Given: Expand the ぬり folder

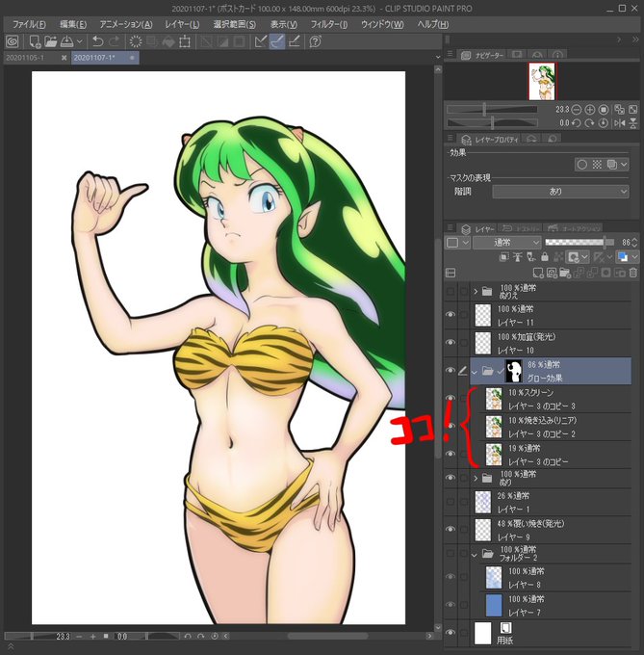Looking at the screenshot, I should (476, 478).
